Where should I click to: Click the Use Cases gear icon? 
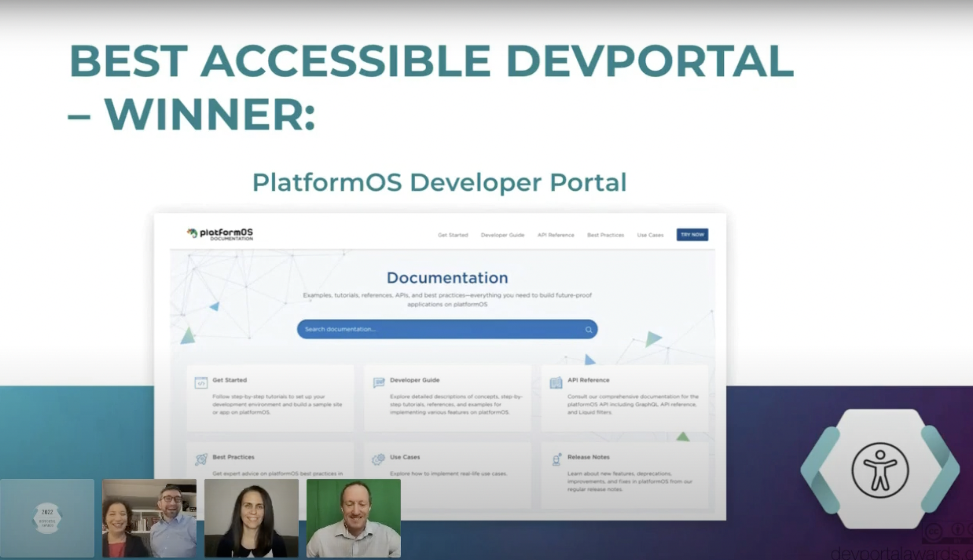coord(378,459)
